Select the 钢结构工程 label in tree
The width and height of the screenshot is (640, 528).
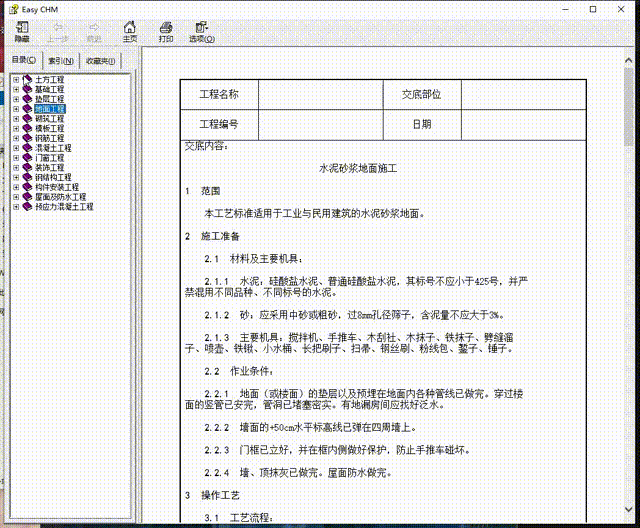pyautogui.click(x=53, y=177)
